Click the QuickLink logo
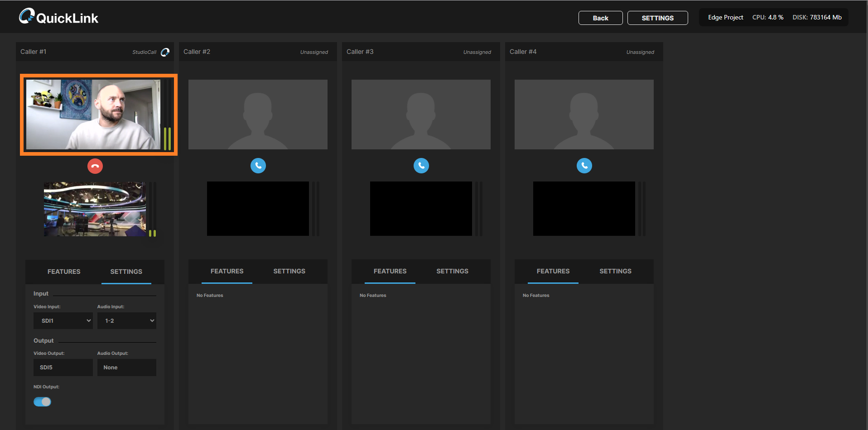This screenshot has height=430, width=868. pyautogui.click(x=58, y=16)
